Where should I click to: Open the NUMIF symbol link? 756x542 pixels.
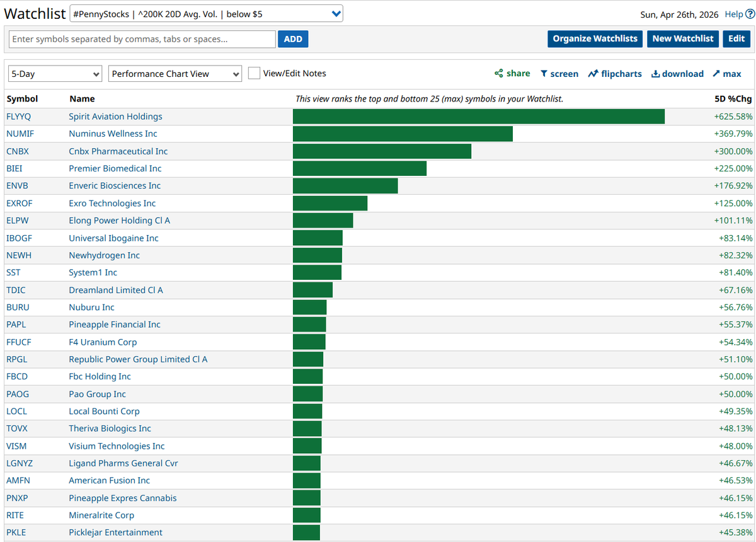pos(20,134)
